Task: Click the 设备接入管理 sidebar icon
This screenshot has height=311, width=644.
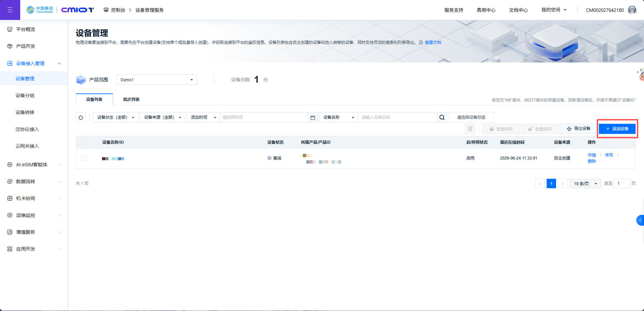Action: [10, 63]
